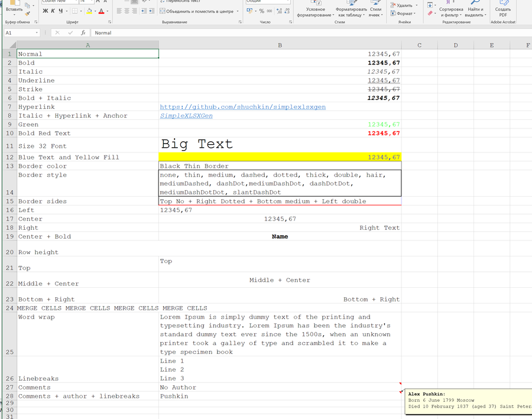Viewport: 532px width, 419px height.
Task: Open the Найти и выделить menu
Action: click(474, 12)
